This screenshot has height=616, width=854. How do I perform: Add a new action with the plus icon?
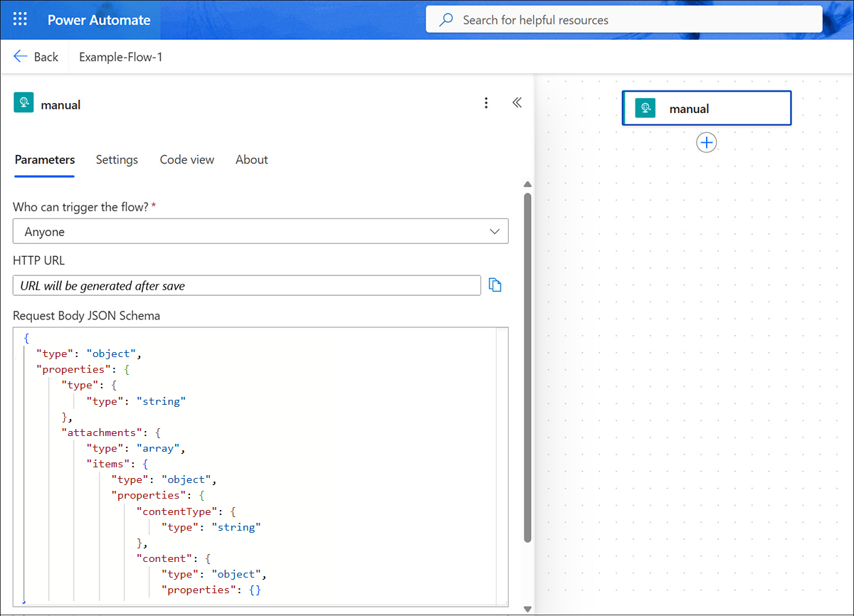point(706,142)
